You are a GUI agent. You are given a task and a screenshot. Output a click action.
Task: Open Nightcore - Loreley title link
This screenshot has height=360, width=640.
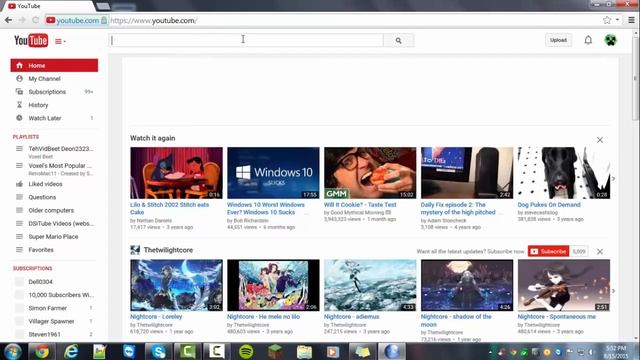(156, 316)
